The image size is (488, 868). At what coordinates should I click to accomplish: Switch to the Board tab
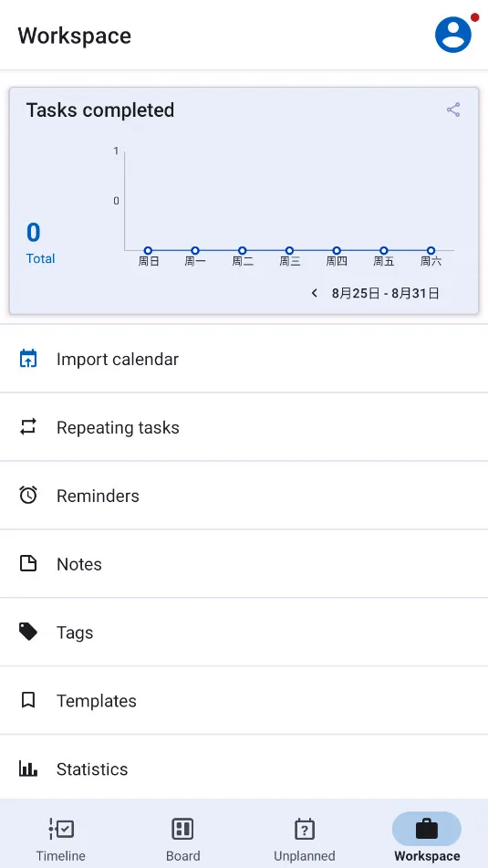[182, 838]
